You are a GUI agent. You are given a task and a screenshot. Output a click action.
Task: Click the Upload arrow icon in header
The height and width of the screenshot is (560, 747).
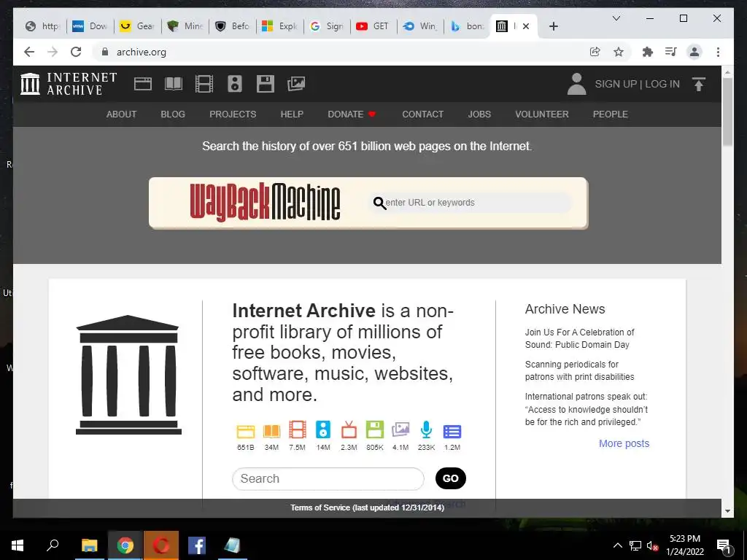698,85
